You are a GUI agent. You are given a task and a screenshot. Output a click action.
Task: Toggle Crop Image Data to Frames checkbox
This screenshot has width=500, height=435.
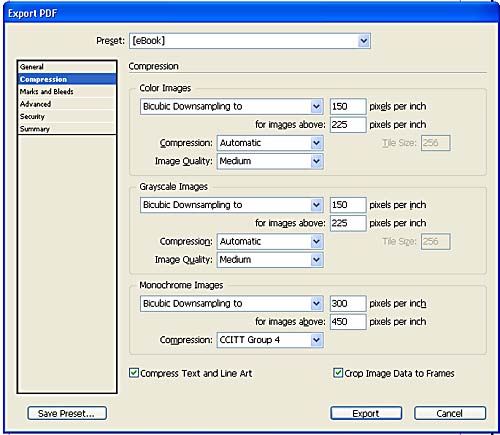coord(338,373)
